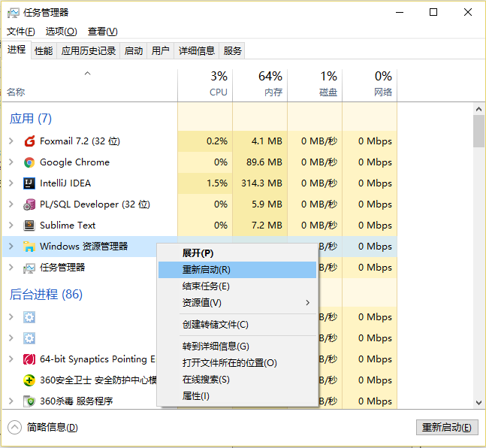Click the vertical scrollbar thumb
The width and height of the screenshot is (486, 448).
point(478,132)
